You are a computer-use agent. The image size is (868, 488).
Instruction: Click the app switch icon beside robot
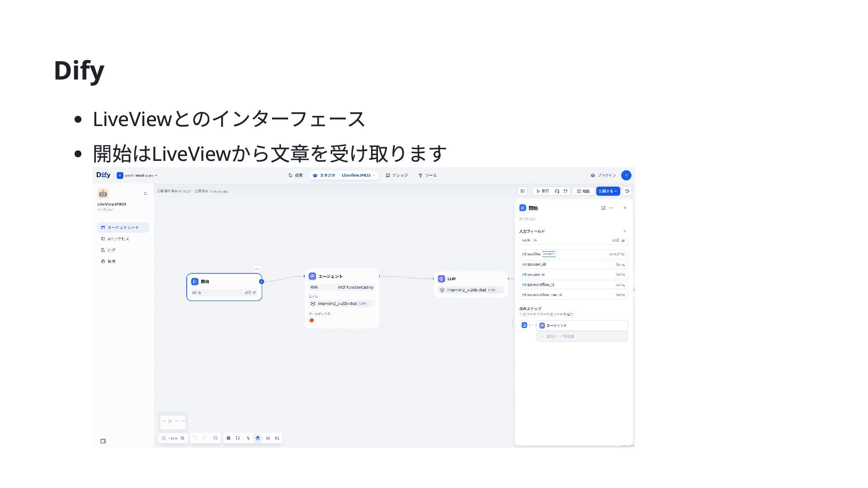coord(146,193)
